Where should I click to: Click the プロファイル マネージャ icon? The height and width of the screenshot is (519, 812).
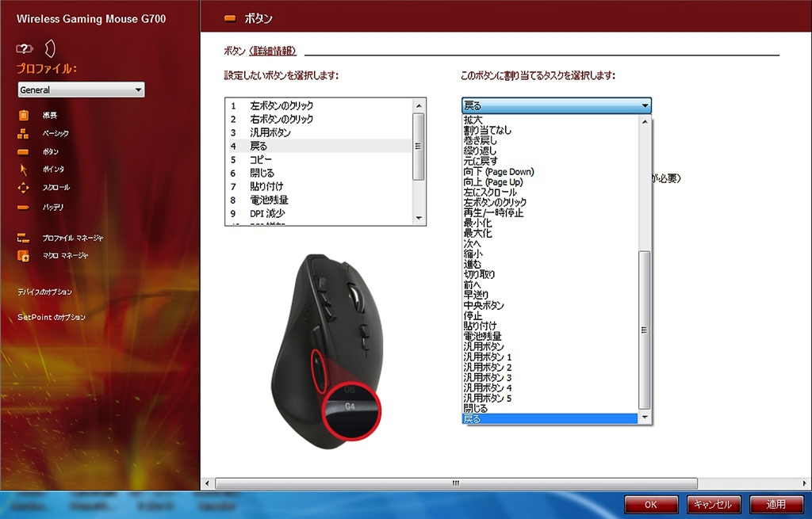click(23, 238)
